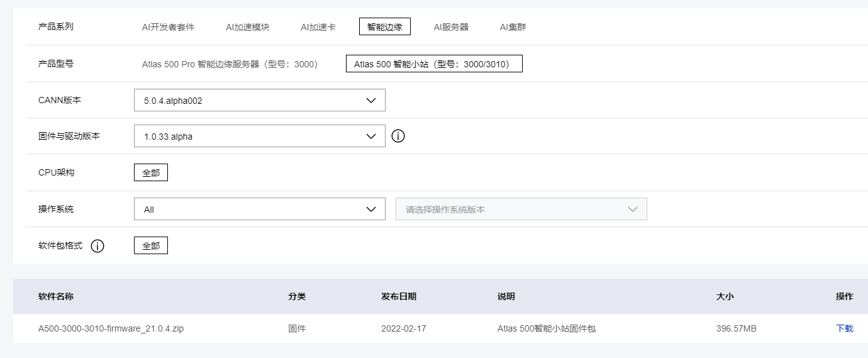Select the AI服务器 product series
Viewport: 868px width, 358px height.
point(451,27)
